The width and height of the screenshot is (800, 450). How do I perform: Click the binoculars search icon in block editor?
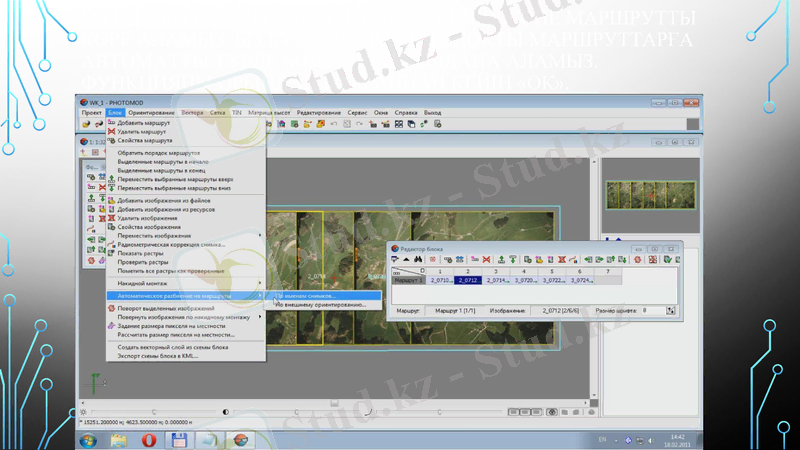tap(418, 260)
